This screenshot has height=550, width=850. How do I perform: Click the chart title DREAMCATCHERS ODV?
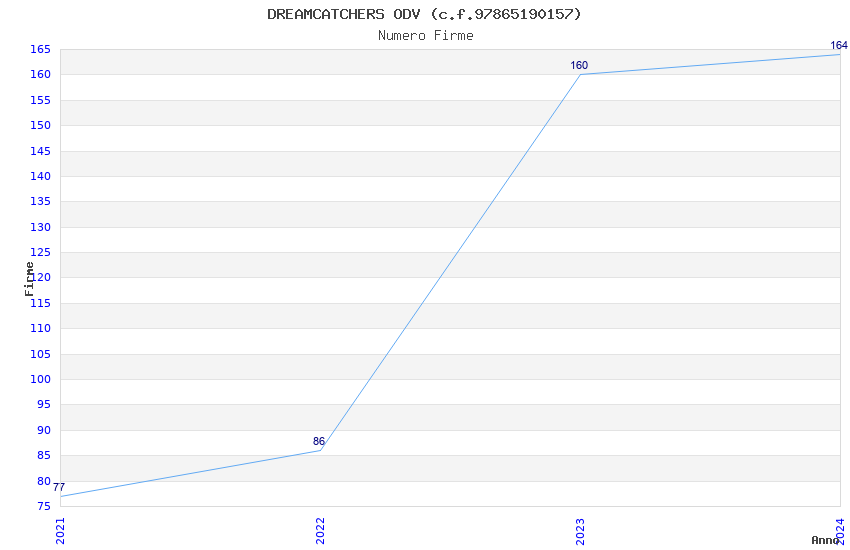pyautogui.click(x=424, y=14)
